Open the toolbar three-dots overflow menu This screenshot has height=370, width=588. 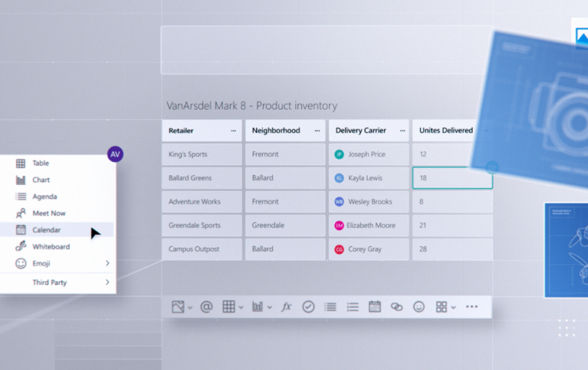pos(472,307)
